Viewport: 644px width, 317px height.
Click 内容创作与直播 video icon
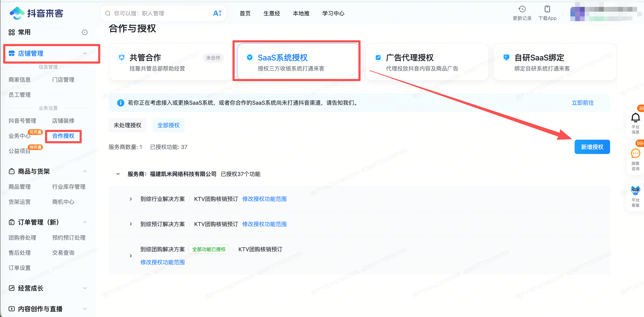click(12, 309)
